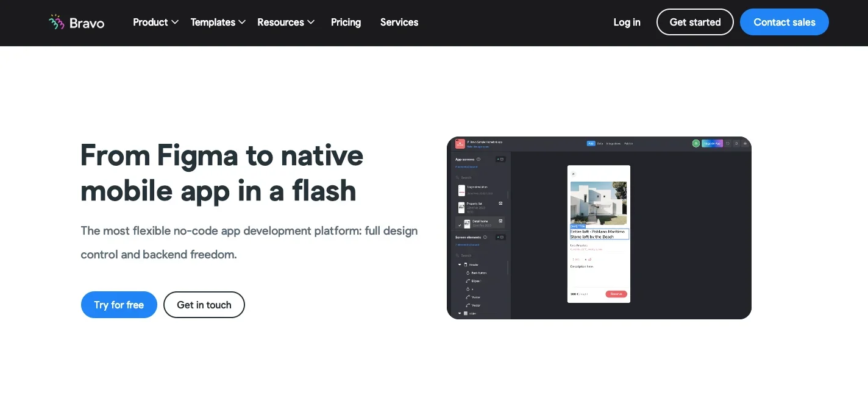
Task: Collapse the Header tree item arrow
Action: [x=460, y=265]
